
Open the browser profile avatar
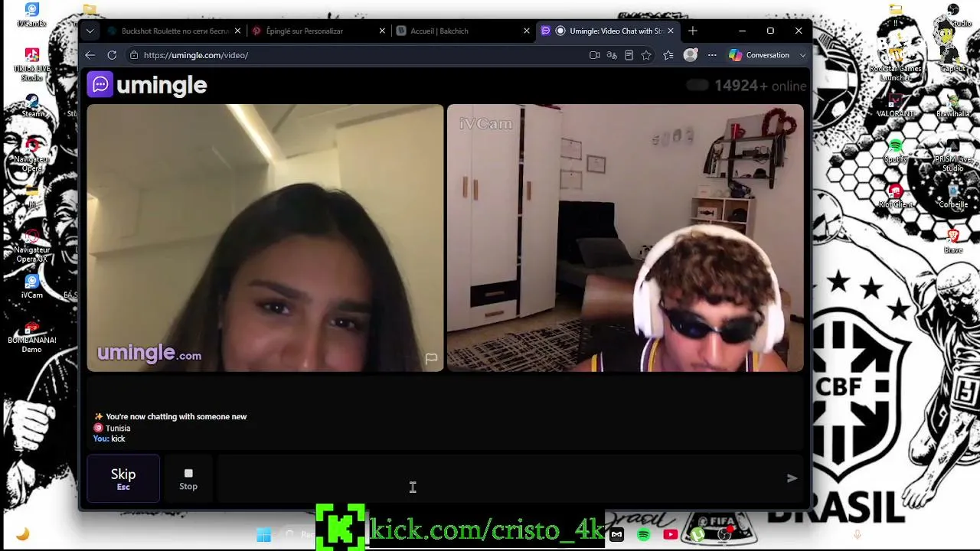click(691, 55)
